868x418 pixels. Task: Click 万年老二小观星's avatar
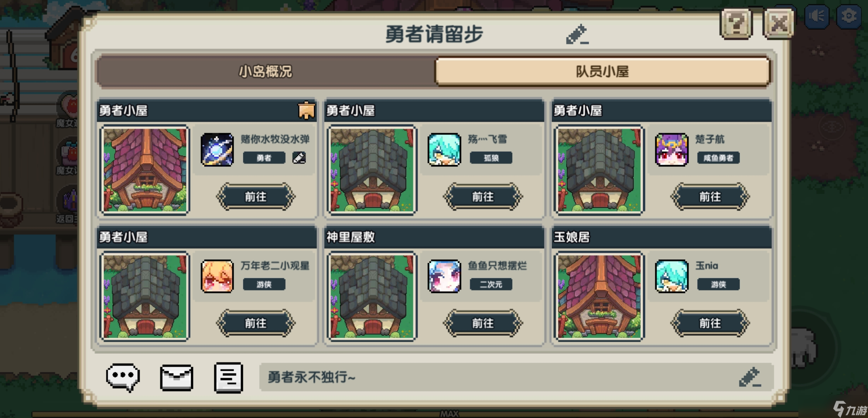[217, 276]
